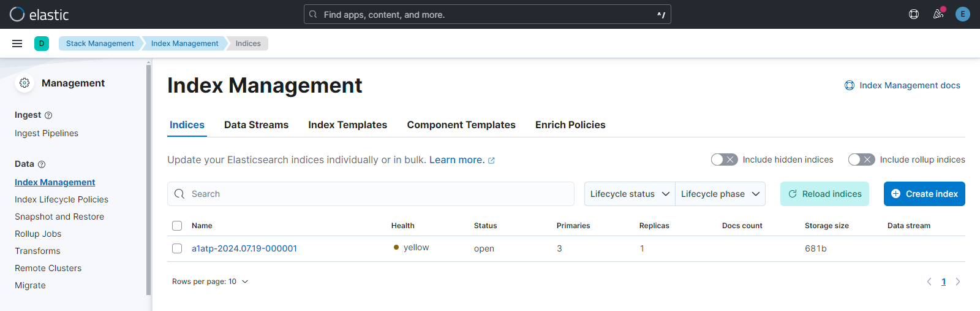Open the user avatar menu
This screenshot has height=311, width=980.
click(x=962, y=14)
